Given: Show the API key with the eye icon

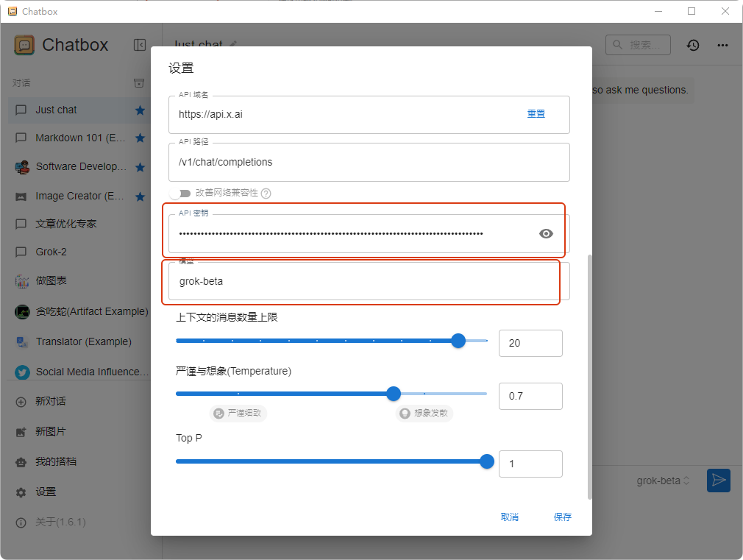Looking at the screenshot, I should (546, 233).
